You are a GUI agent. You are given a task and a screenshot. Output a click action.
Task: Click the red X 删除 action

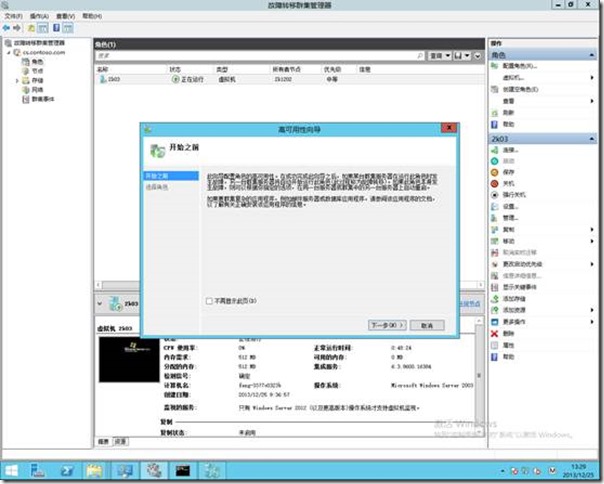point(495,334)
